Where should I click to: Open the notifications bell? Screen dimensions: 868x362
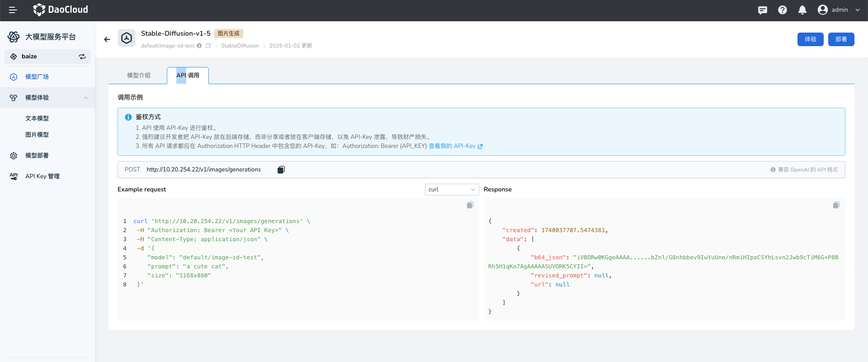click(x=802, y=10)
